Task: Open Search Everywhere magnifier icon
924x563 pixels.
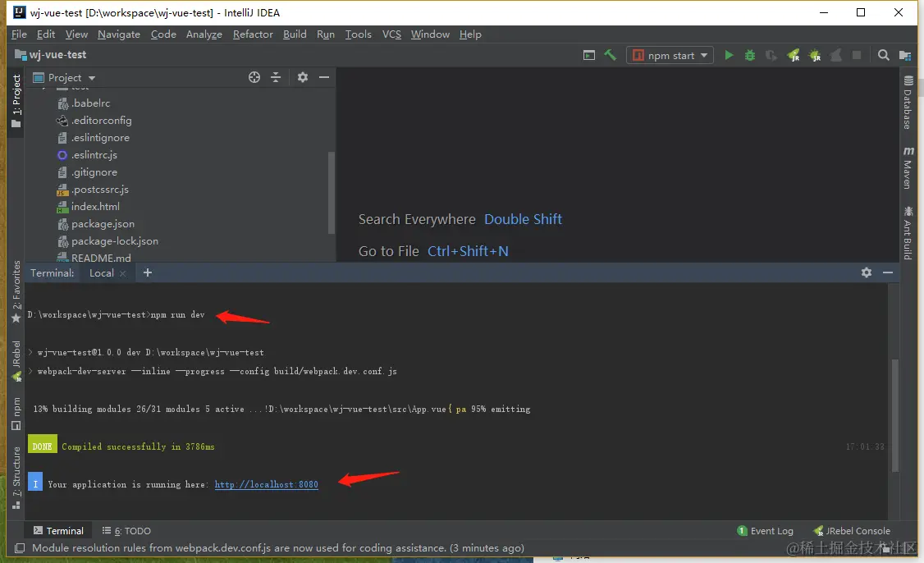Action: click(883, 55)
